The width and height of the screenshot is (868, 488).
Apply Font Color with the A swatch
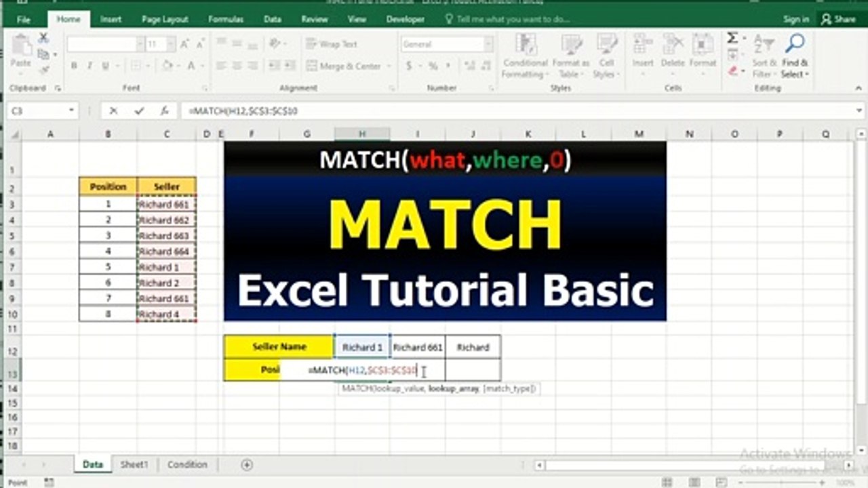coord(191,66)
